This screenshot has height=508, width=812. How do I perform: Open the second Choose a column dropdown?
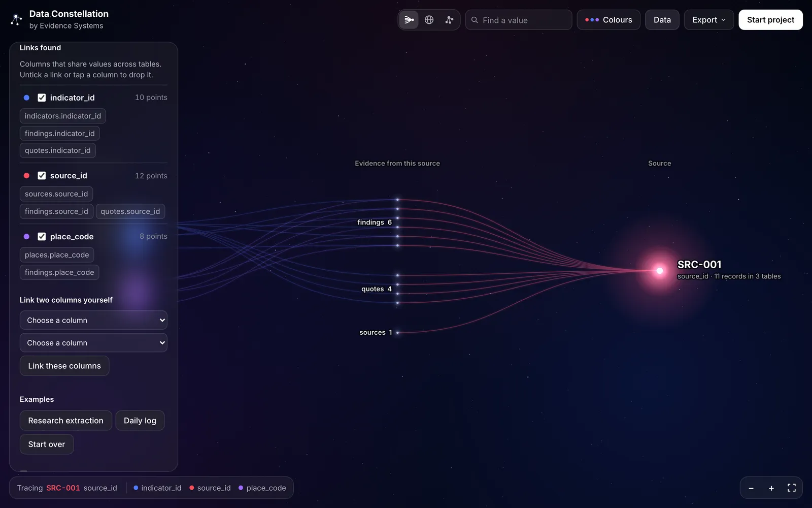(x=93, y=343)
